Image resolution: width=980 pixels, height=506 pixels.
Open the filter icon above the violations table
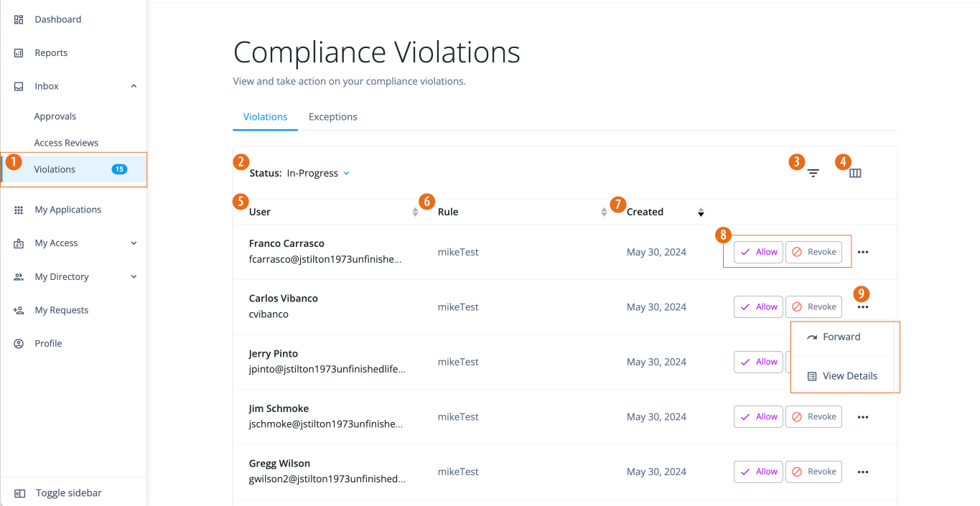pyautogui.click(x=812, y=172)
